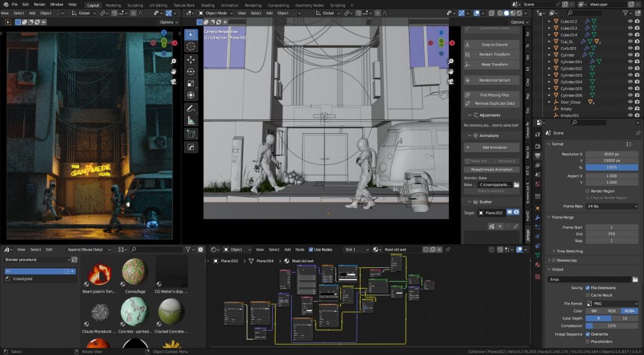Screen dimensions: 644x355
Task: Click pan hand icon in center viewport
Action: (451, 72)
